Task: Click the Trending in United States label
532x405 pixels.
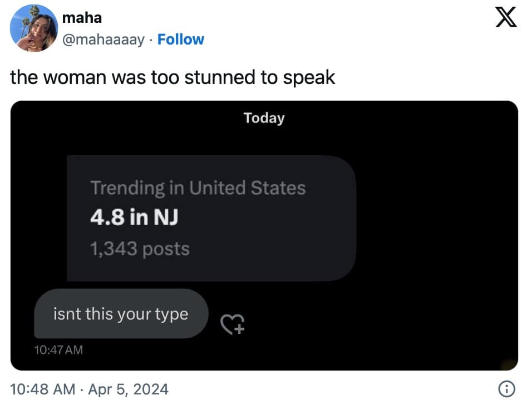Action: point(199,187)
